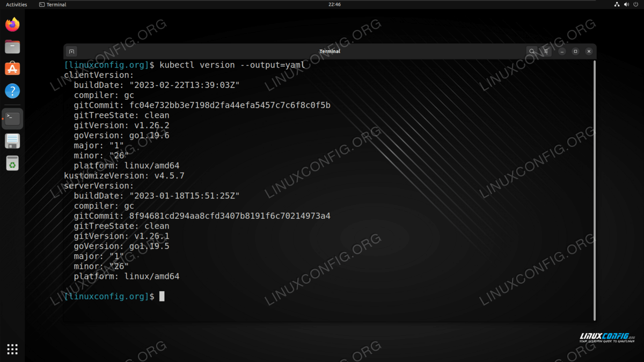Click the Terminal window scrollbar
644x362 pixels.
point(594,190)
